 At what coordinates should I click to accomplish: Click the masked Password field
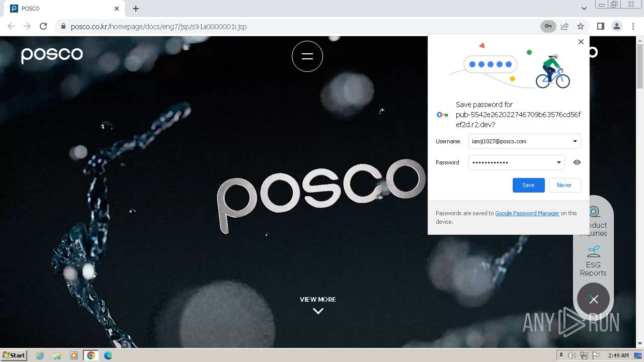tap(516, 162)
